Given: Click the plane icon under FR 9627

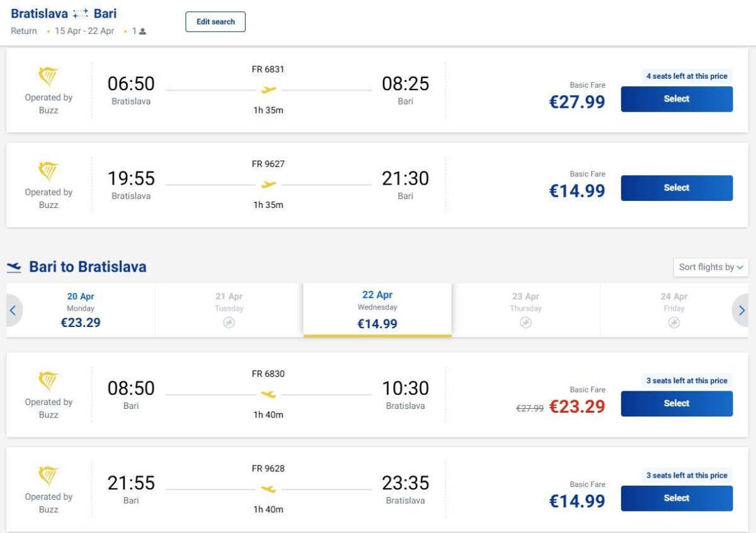Looking at the screenshot, I should tap(269, 185).
